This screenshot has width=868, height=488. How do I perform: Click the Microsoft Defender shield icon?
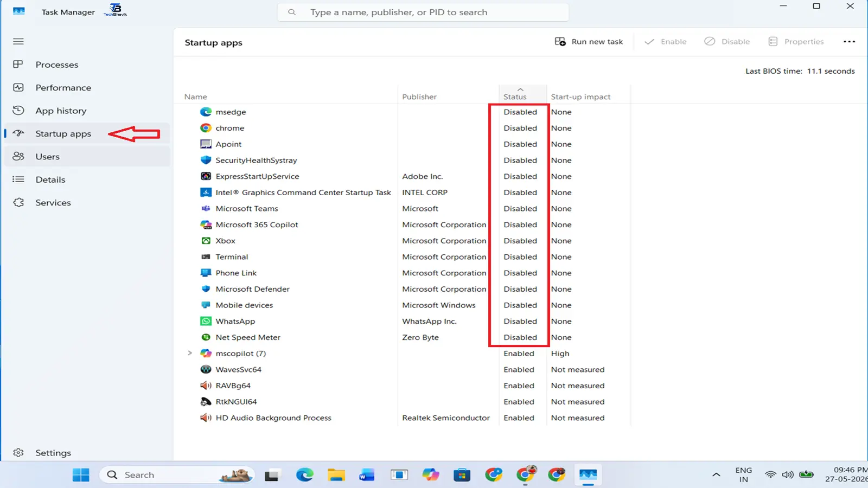click(x=206, y=289)
